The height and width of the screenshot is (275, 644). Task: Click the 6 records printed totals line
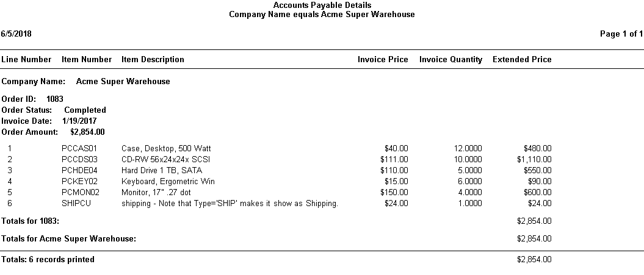click(48, 260)
